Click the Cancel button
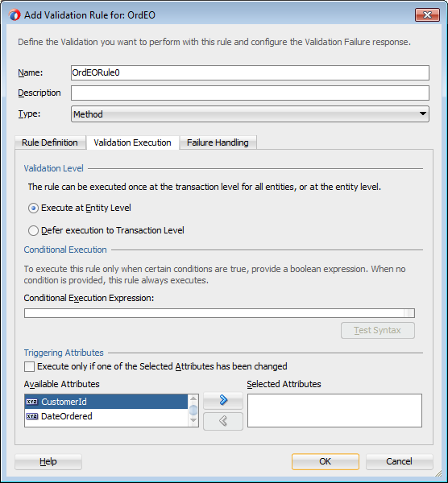 pos(400,461)
